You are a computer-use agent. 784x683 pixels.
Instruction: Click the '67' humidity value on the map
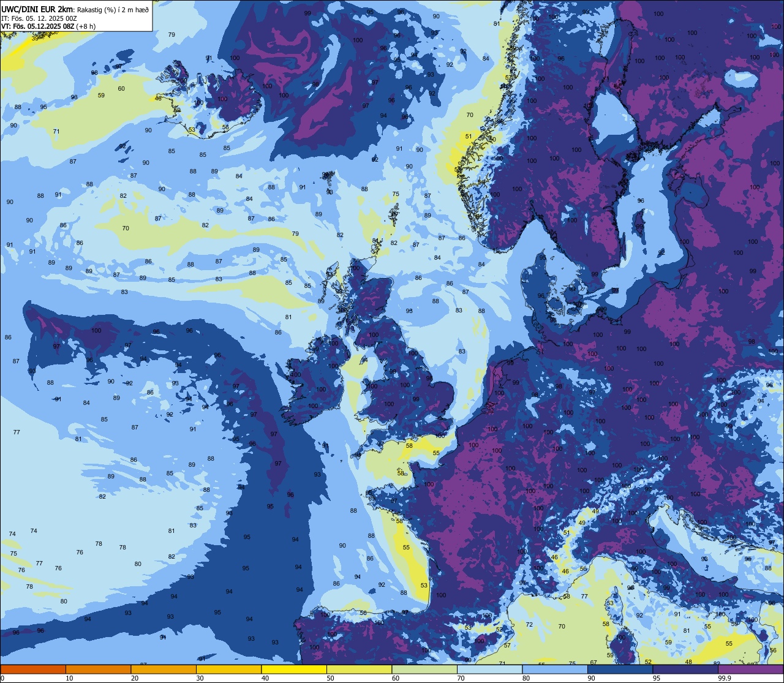[594, 662]
